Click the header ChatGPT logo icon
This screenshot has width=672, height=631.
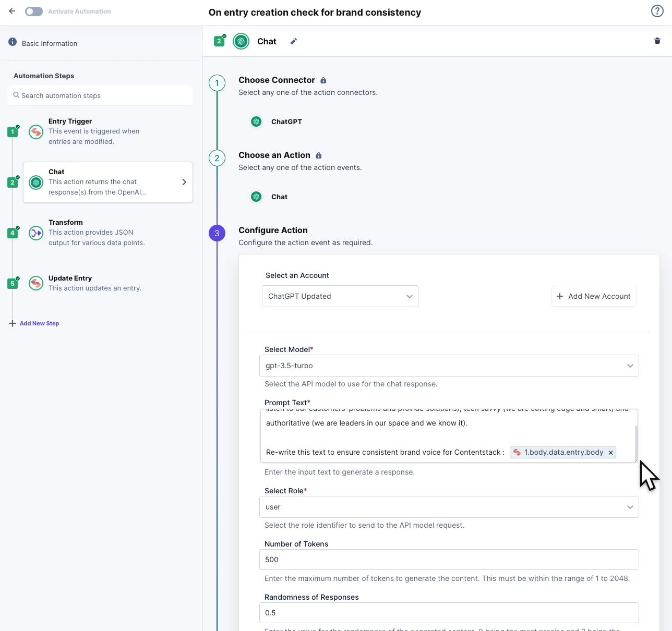241,41
